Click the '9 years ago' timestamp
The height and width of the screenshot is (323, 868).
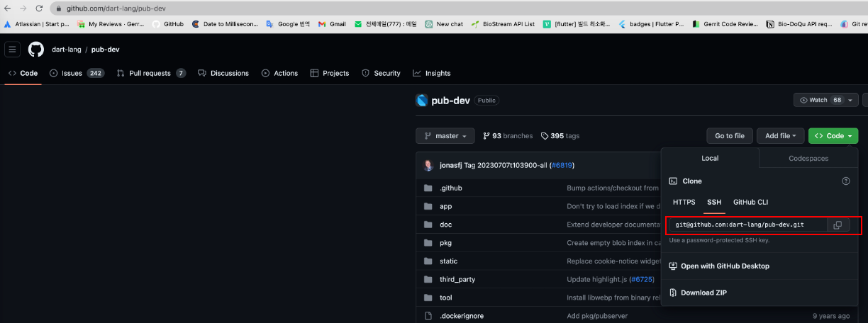coord(831,316)
